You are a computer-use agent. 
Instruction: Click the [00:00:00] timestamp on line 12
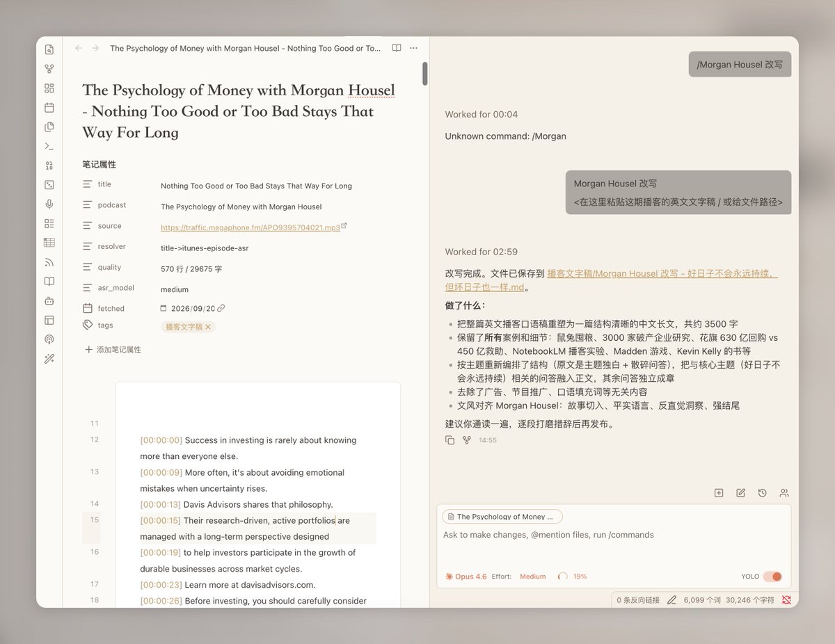161,440
